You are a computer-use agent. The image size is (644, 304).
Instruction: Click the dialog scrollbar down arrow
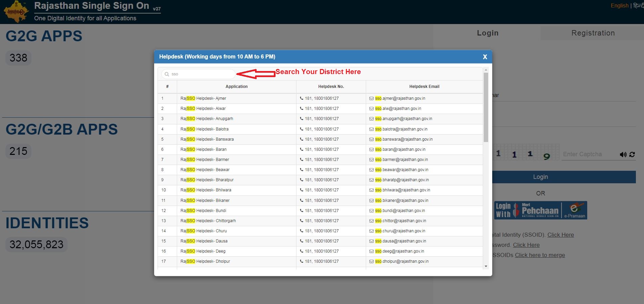coord(486,266)
